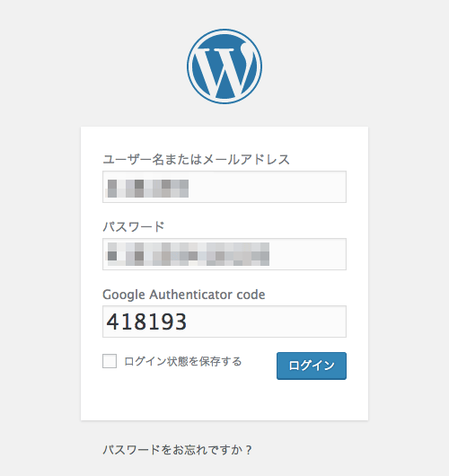Place cursor on the 418193 code text
Screen dimensions: 449x476
[x=146, y=322]
